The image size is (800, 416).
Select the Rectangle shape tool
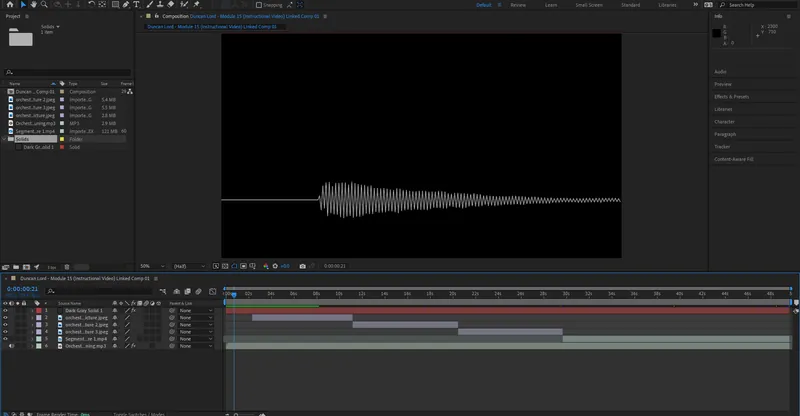pos(115,4)
